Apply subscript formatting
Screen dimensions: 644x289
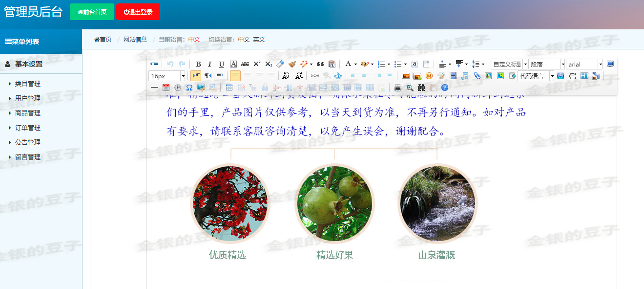(x=269, y=64)
